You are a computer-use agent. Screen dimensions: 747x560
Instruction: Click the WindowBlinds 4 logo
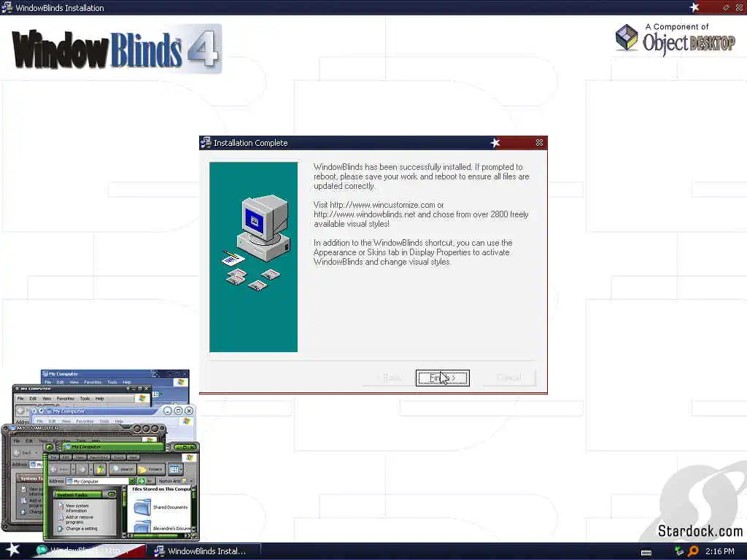coord(117,49)
